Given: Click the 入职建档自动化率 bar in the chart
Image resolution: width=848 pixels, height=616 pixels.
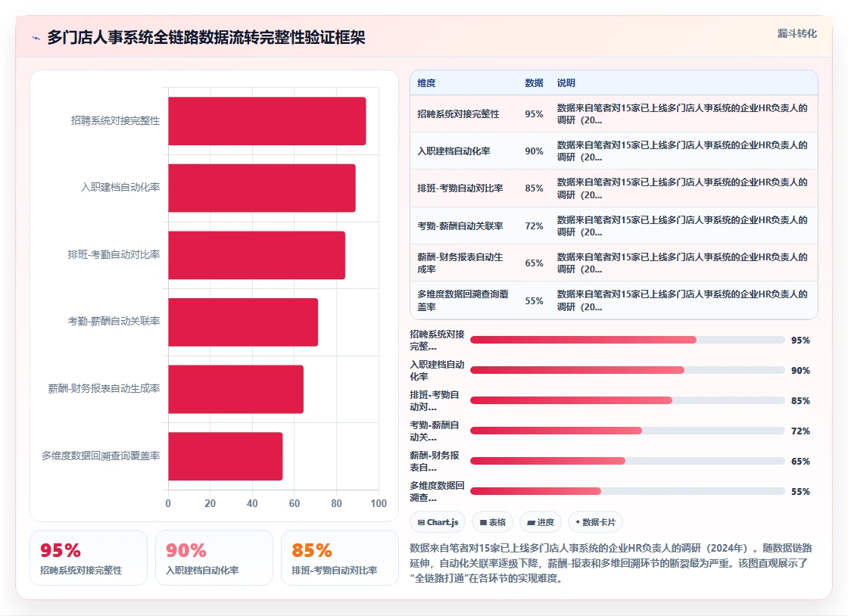Looking at the screenshot, I should click(262, 188).
